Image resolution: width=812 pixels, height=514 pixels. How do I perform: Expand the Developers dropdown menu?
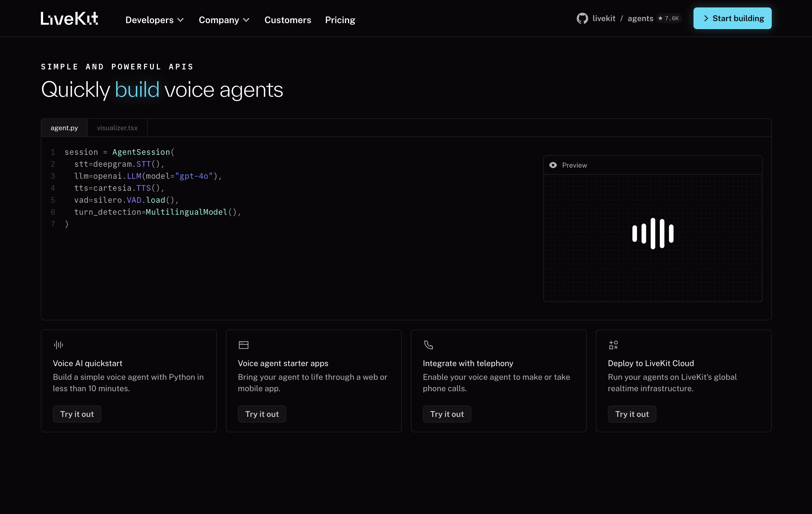tap(150, 20)
